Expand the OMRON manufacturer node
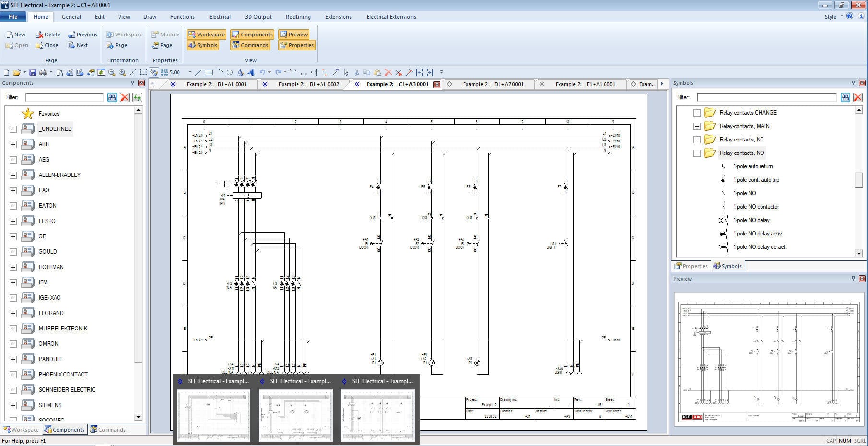 point(13,344)
